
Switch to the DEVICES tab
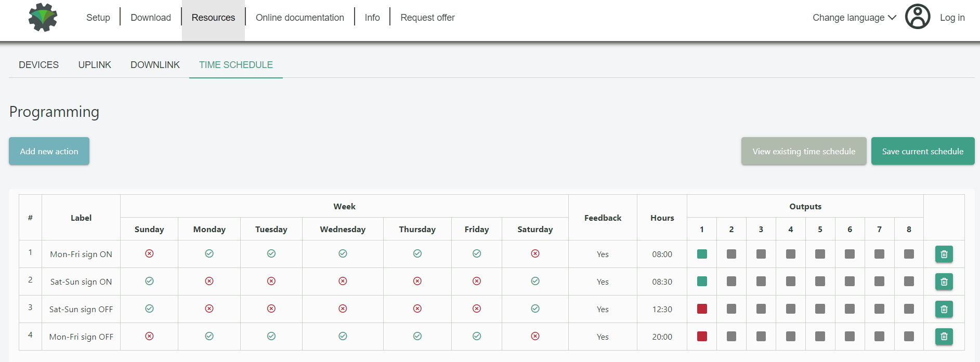[38, 65]
